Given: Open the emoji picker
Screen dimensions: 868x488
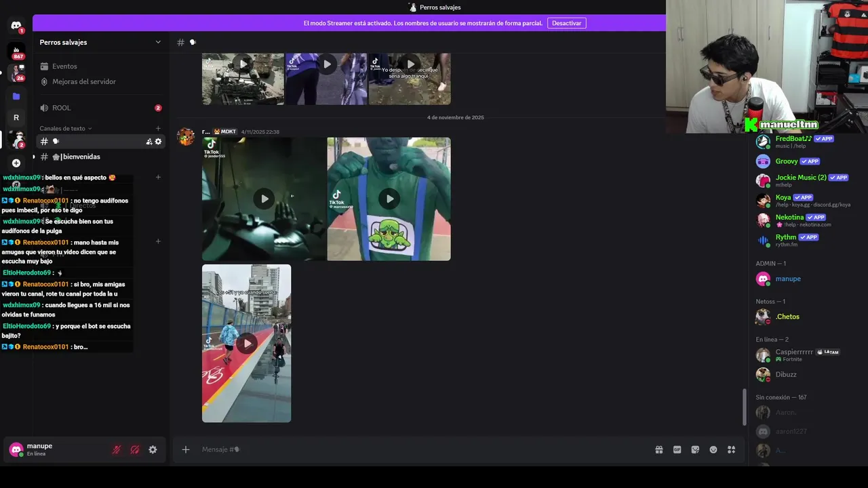Looking at the screenshot, I should tap(713, 449).
